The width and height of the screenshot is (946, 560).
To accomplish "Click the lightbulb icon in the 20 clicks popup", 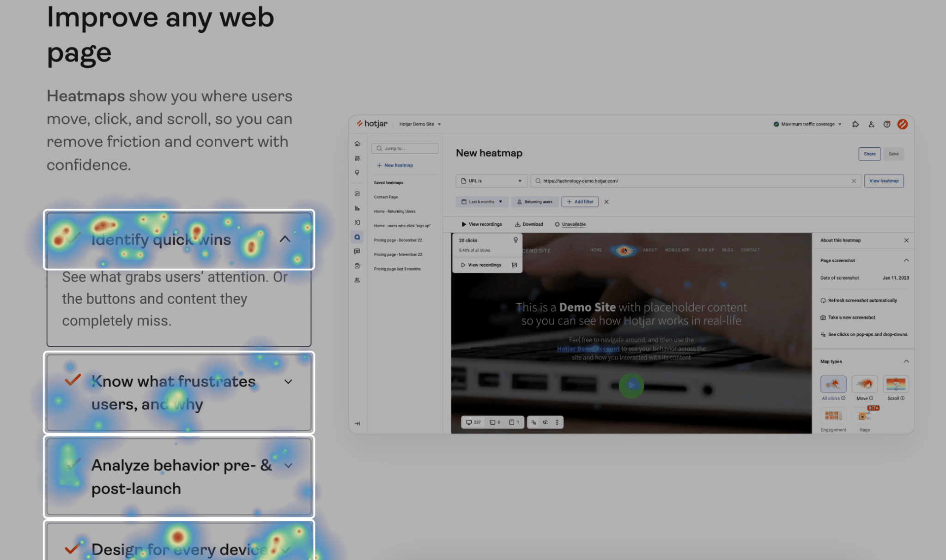I will pyautogui.click(x=515, y=240).
